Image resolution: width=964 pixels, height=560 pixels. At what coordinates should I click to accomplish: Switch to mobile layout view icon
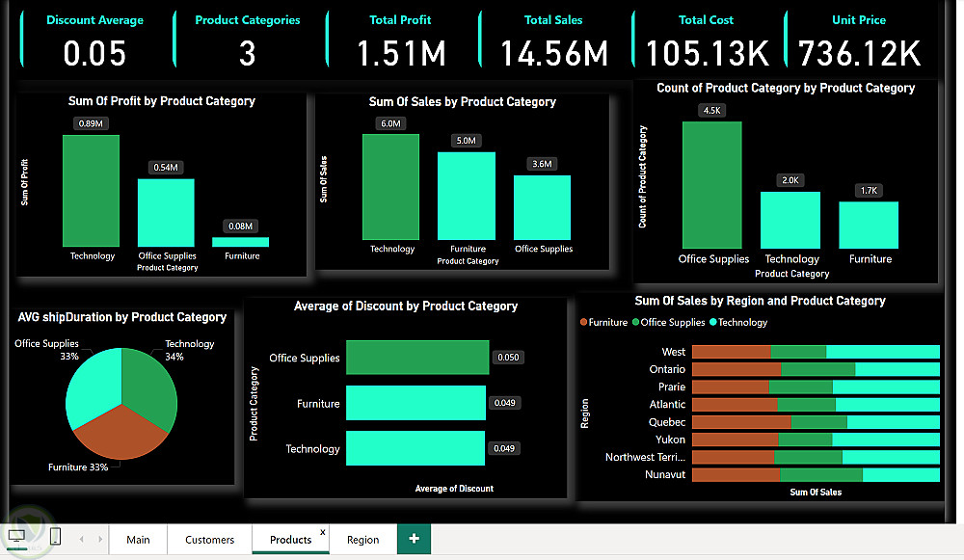[x=55, y=537]
